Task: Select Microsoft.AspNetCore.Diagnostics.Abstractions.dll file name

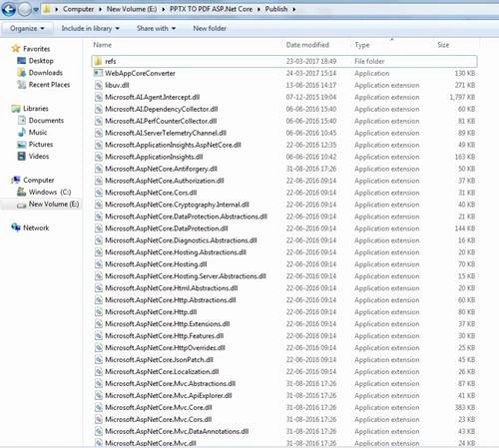Action: [181, 240]
